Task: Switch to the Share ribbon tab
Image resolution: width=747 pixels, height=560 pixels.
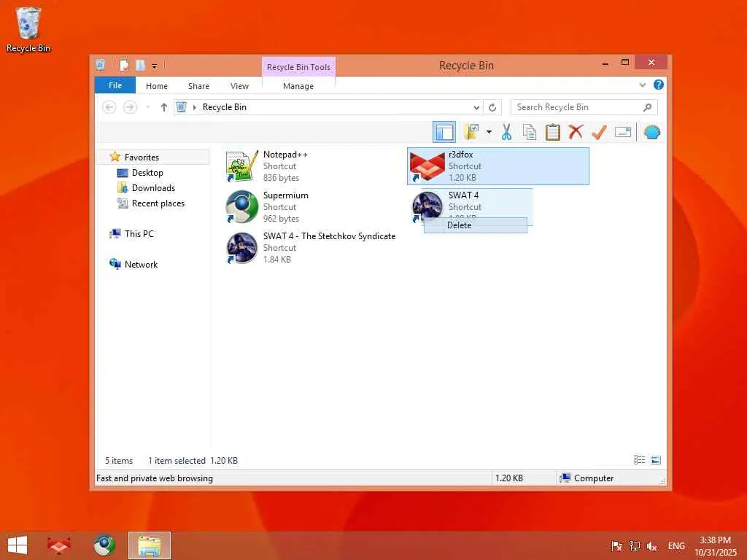Action: (x=198, y=86)
